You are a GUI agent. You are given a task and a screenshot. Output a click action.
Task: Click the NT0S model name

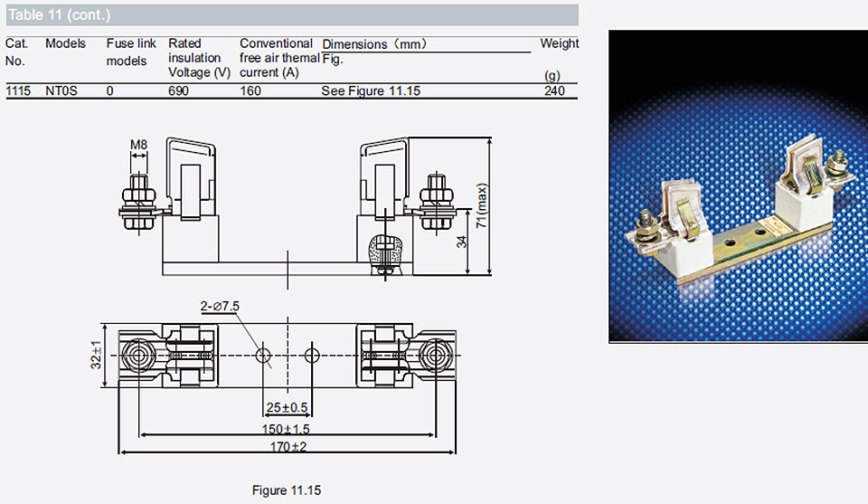click(61, 90)
